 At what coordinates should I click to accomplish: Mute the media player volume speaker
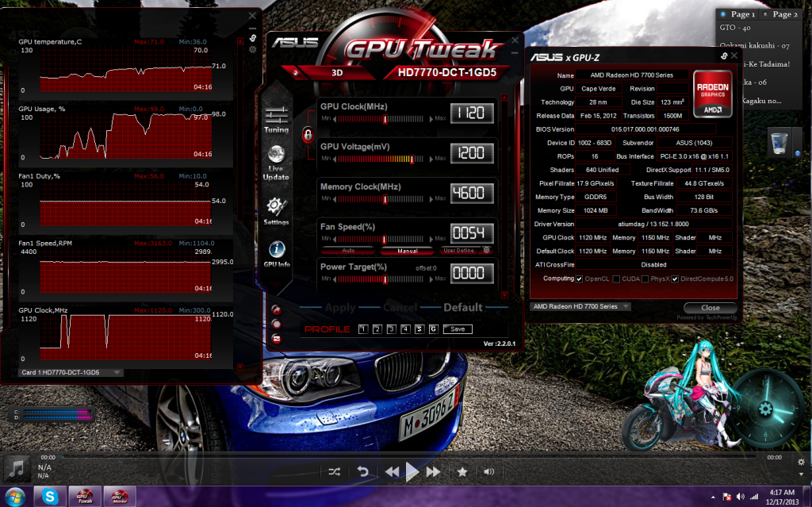[489, 471]
